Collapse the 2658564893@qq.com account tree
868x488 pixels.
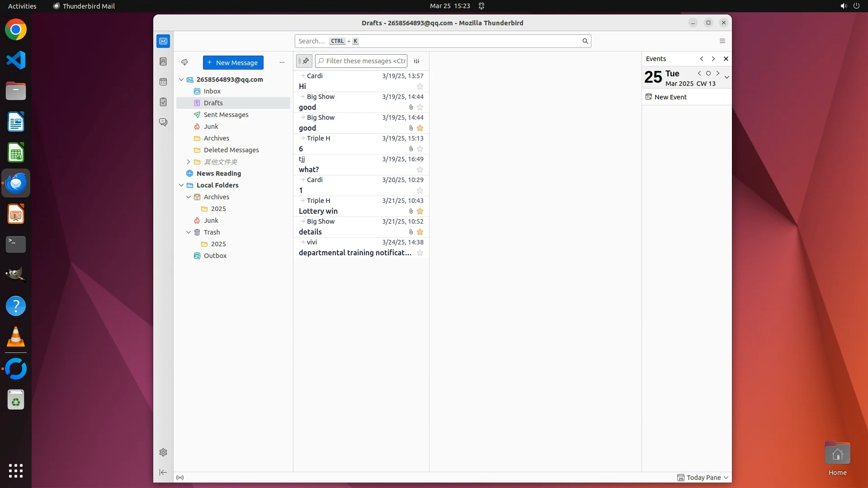click(181, 80)
